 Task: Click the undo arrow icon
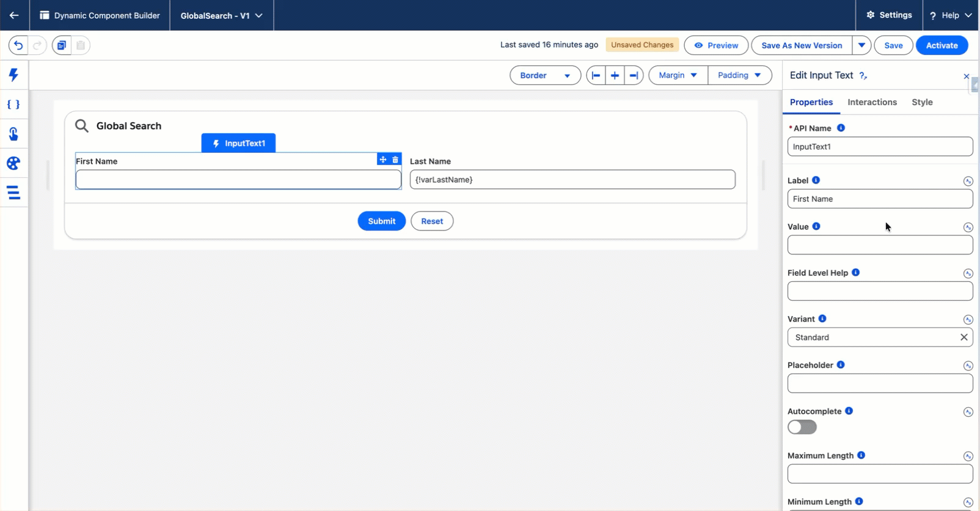[18, 45]
